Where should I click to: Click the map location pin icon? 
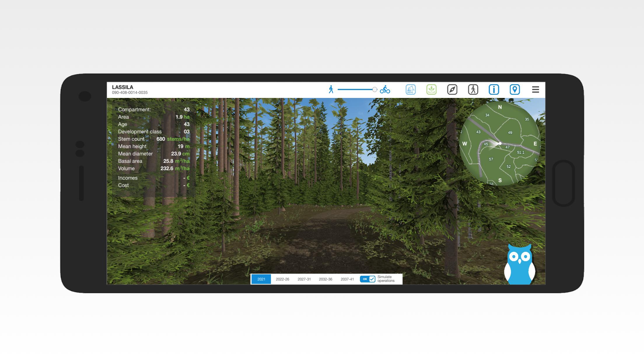pos(515,89)
